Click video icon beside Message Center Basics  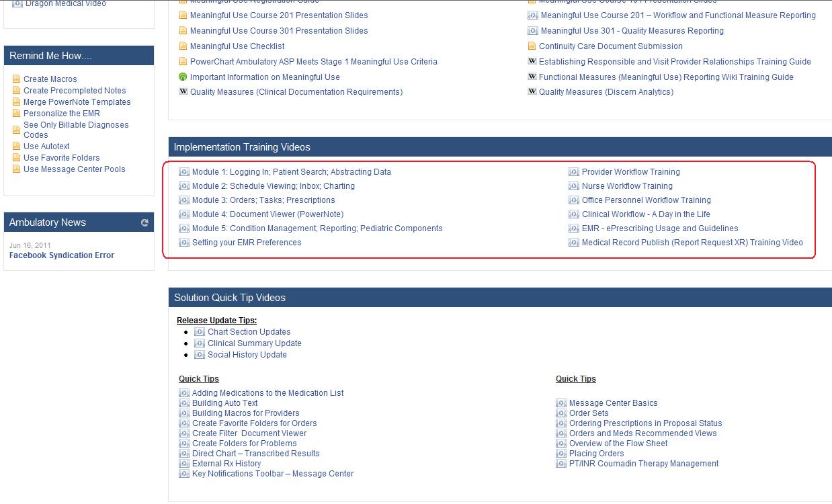(561, 403)
